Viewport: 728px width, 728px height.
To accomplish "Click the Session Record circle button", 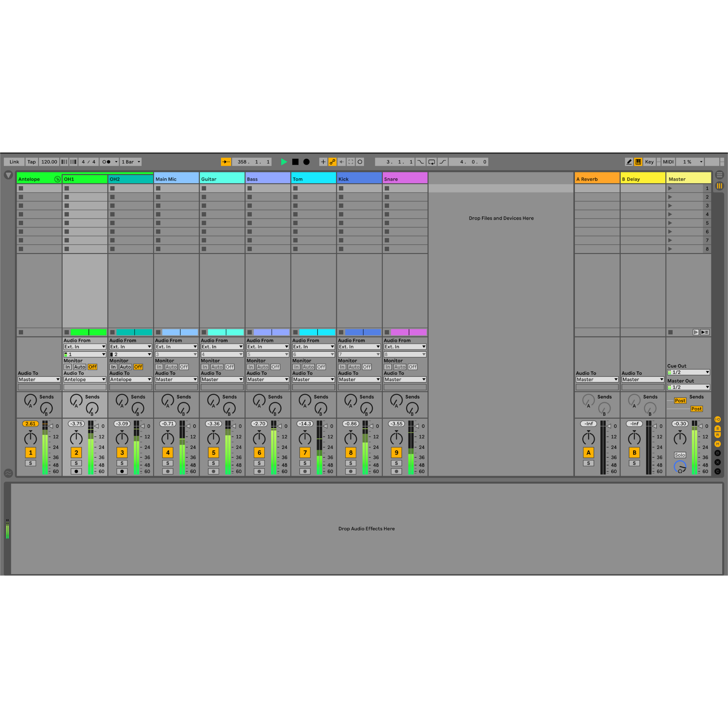I will pyautogui.click(x=360, y=162).
